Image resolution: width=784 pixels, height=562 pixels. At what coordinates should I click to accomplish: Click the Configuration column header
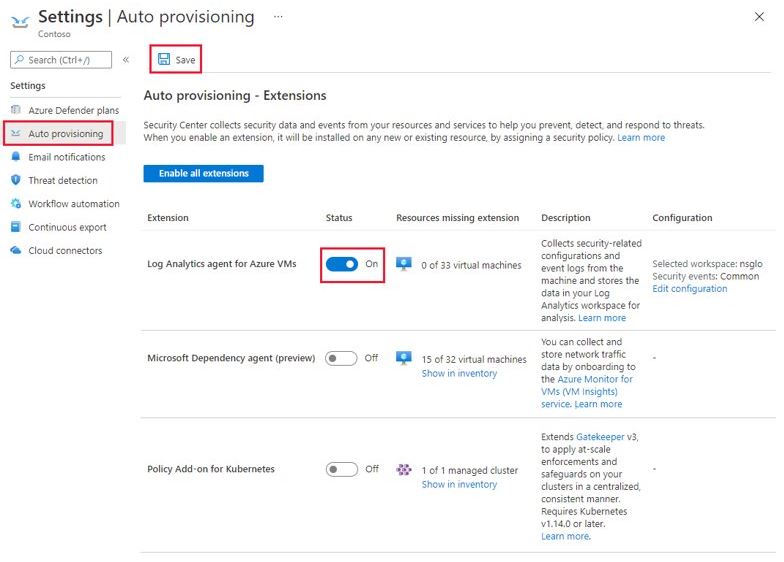click(682, 218)
